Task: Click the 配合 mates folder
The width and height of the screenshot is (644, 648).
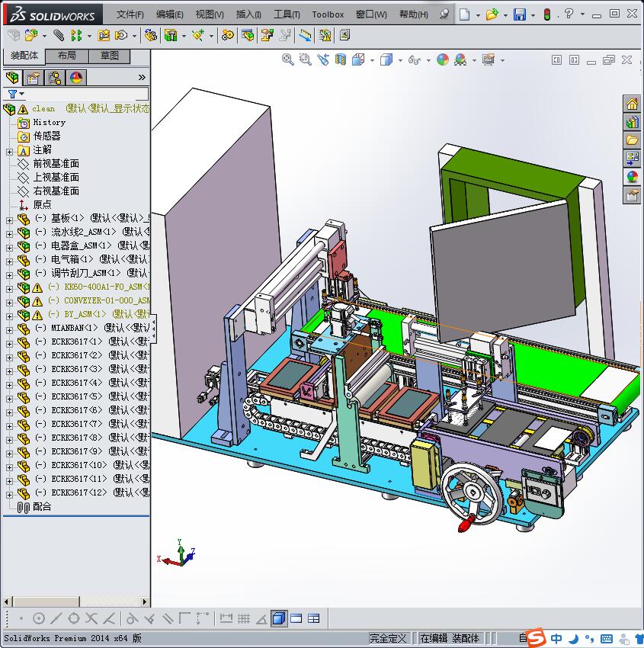Action: [x=42, y=507]
